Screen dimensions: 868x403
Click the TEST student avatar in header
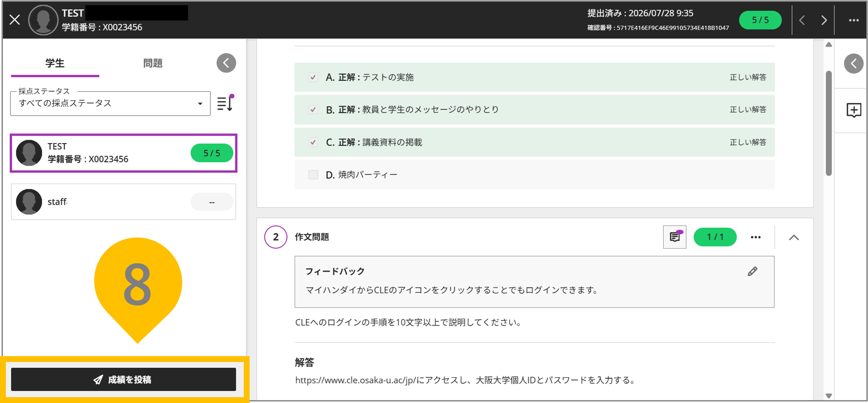(43, 20)
